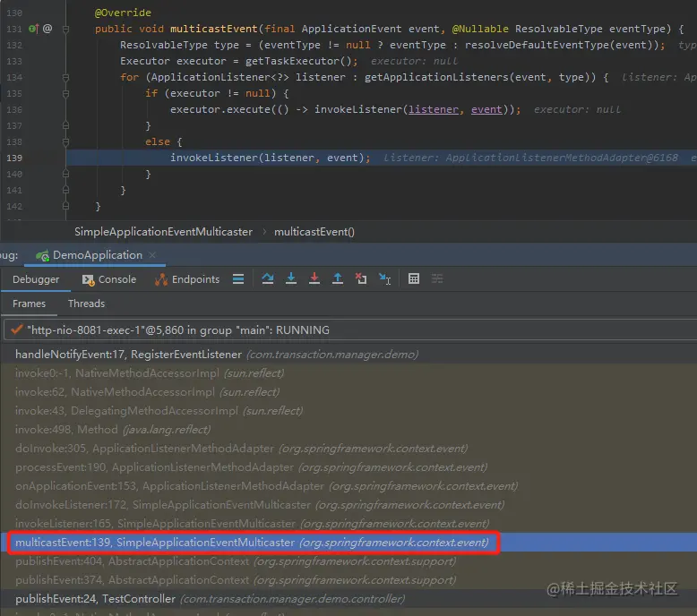Select frame multicastEvent:139, SimpleApplicationEventMulticaster
697x616 pixels.
[348, 543]
